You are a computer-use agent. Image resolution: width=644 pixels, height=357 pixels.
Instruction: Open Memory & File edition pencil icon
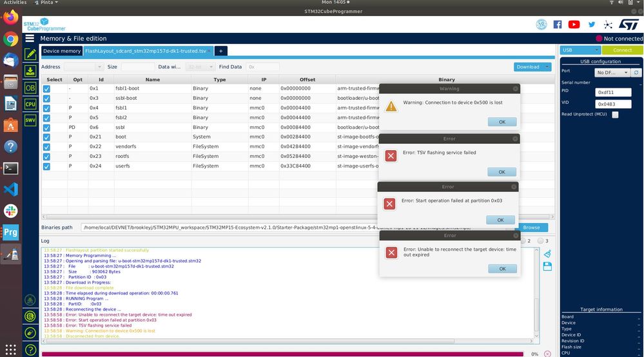(x=30, y=53)
